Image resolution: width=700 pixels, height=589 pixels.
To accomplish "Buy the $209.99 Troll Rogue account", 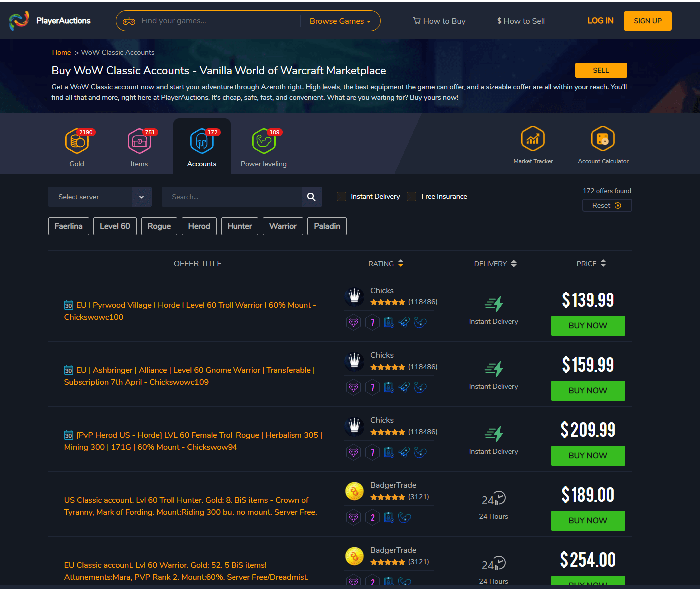I will click(x=588, y=456).
